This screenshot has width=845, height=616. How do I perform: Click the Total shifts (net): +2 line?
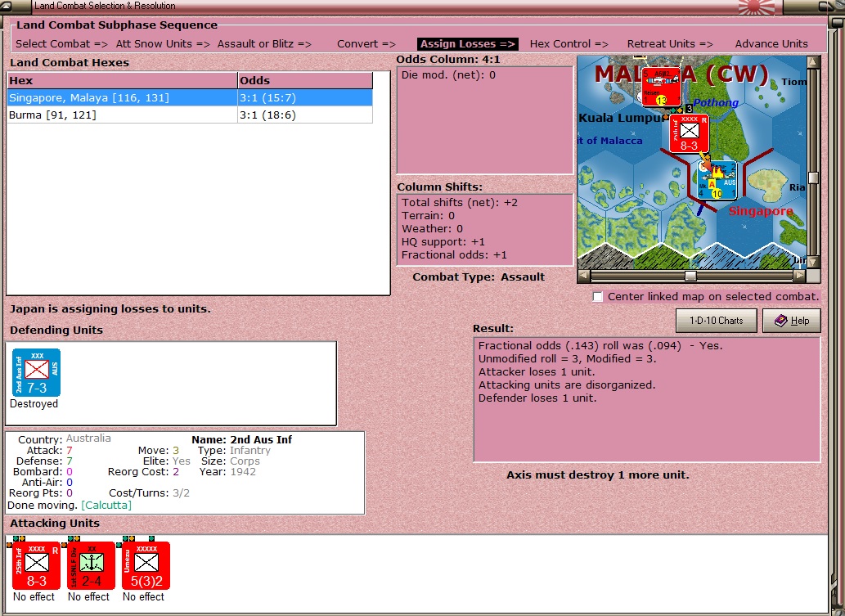tap(460, 203)
